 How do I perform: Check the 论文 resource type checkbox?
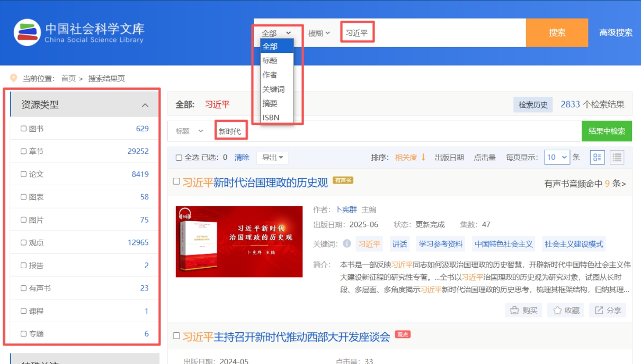coord(23,174)
